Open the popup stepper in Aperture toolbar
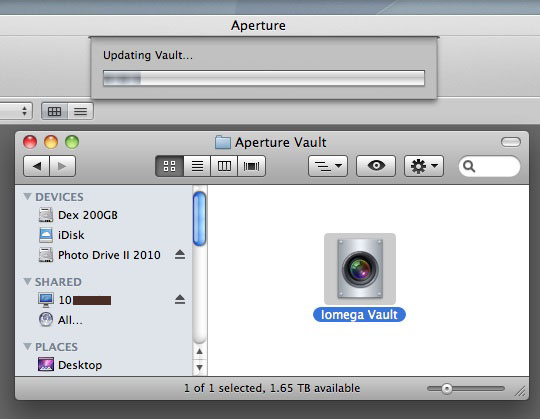540x419 pixels. pos(24,111)
